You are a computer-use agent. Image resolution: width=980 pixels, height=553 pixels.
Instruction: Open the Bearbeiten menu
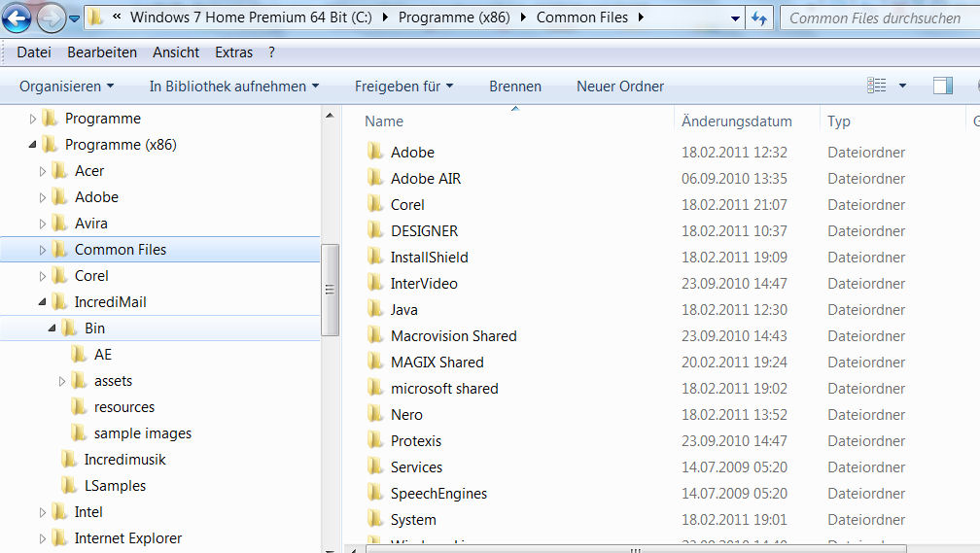102,52
